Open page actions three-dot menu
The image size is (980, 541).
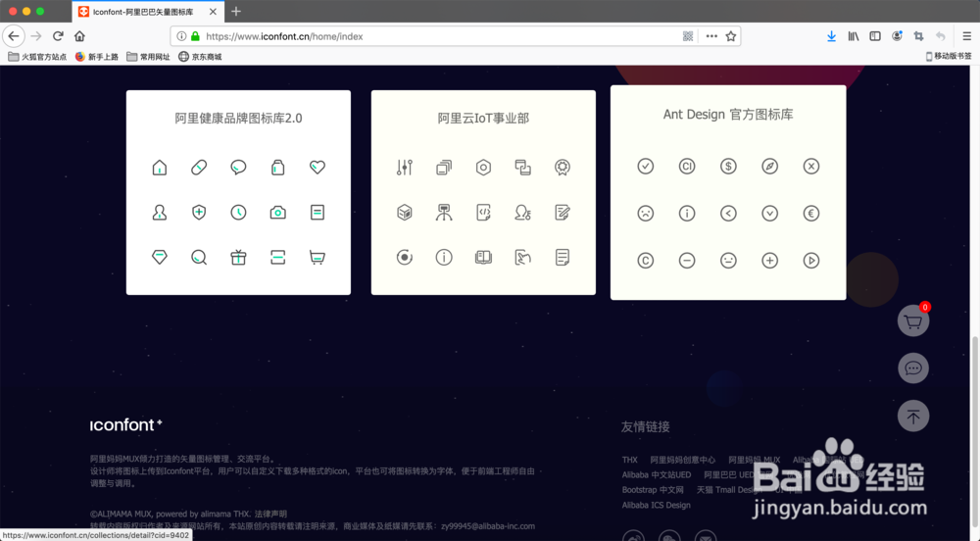(711, 36)
